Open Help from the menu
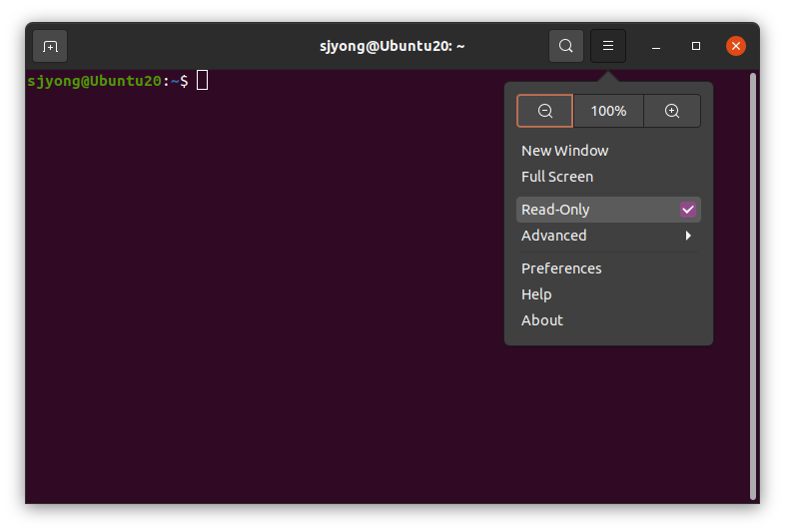 click(x=608, y=294)
